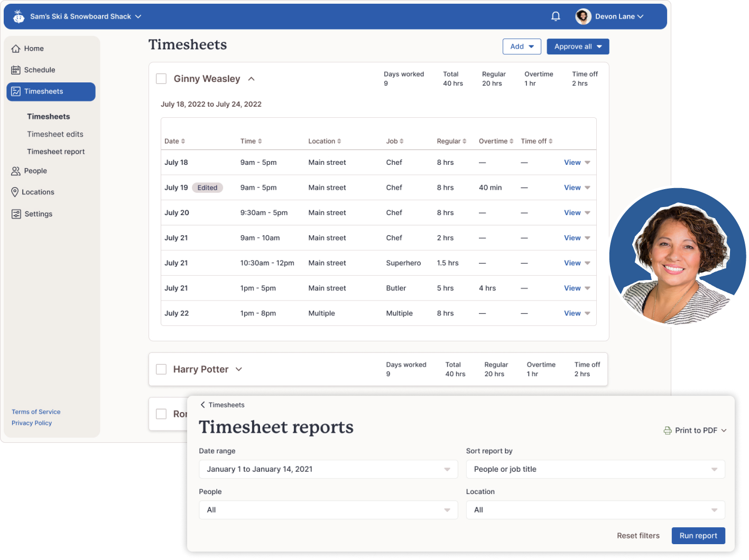Sort the table by Date column
Image resolution: width=749 pixels, height=560 pixels.
tap(175, 141)
